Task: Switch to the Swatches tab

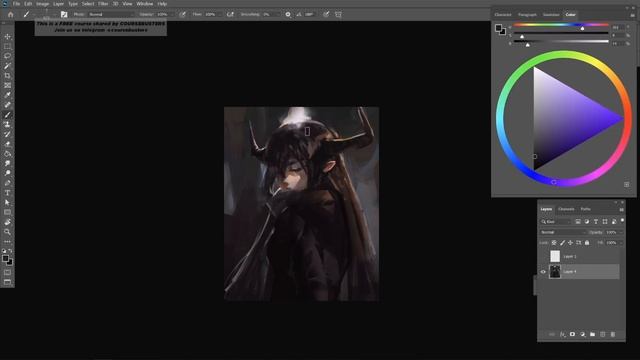Action: click(551, 15)
